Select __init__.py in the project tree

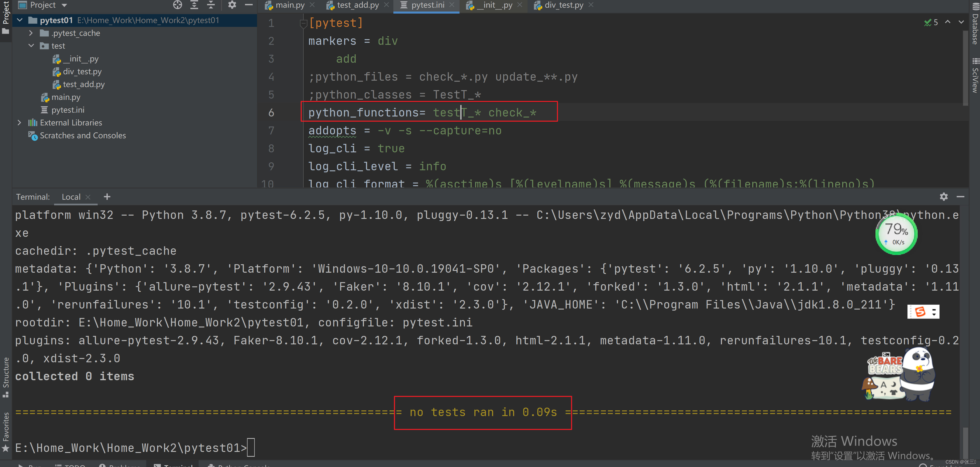click(x=81, y=59)
